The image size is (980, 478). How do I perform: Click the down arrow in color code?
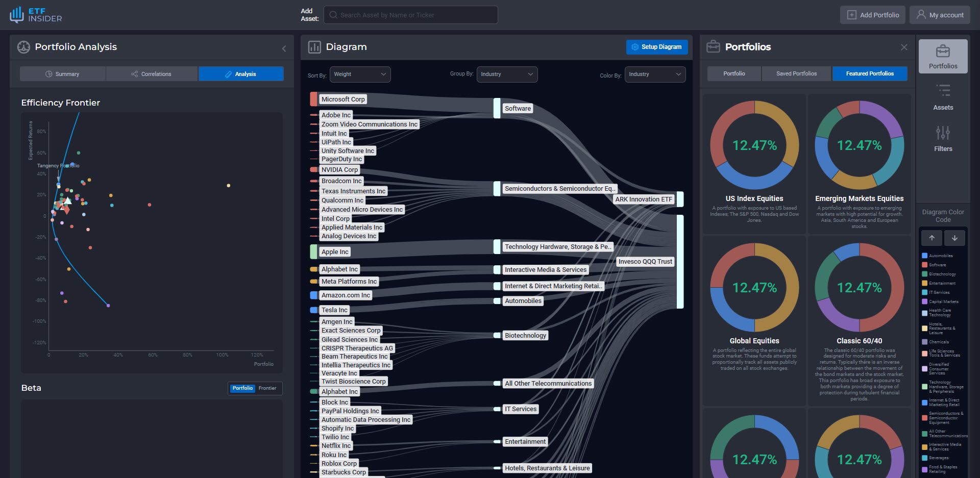click(x=954, y=238)
